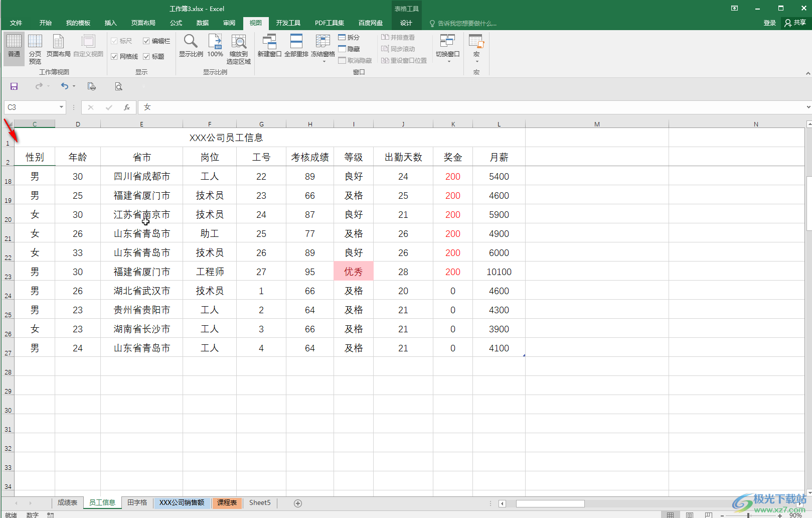The height and width of the screenshot is (518, 812).
Task: Open the Name Box dropdown arrow
Action: [61, 107]
